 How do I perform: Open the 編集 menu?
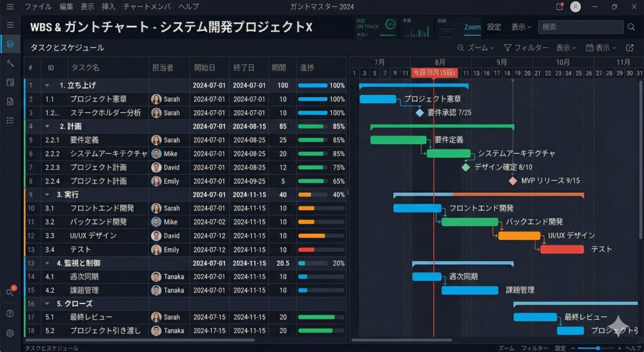(x=66, y=6)
